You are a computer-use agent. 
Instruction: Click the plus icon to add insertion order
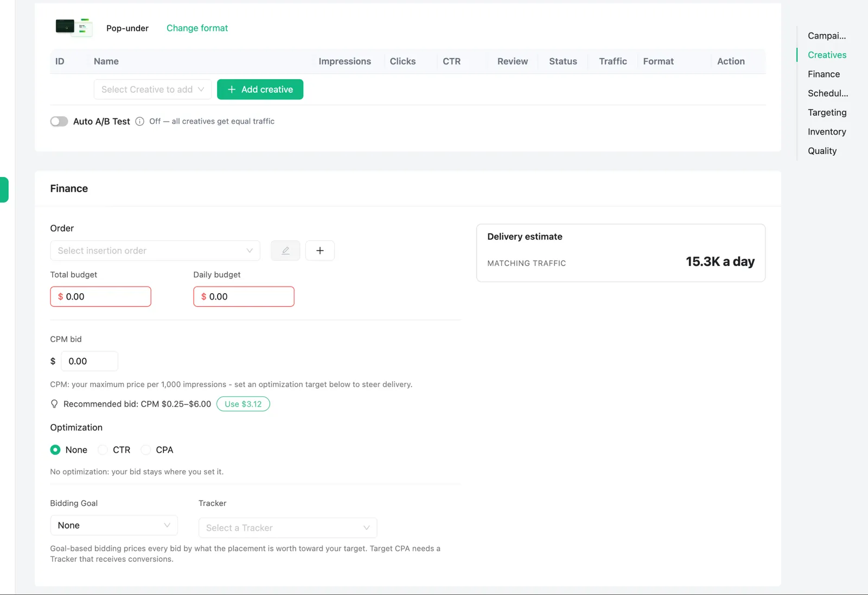coord(320,250)
